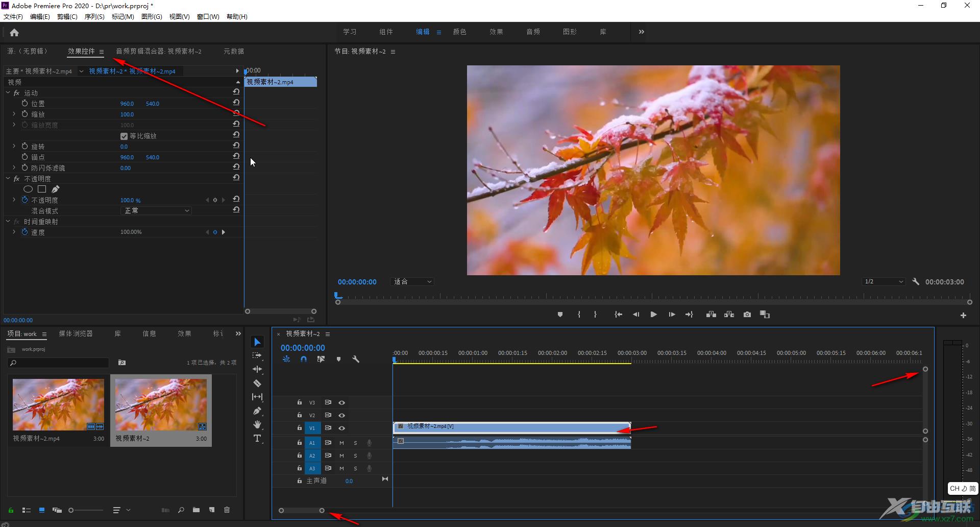Image resolution: width=980 pixels, height=527 pixels.
Task: Select the Track Select Forward tool
Action: tap(257, 355)
